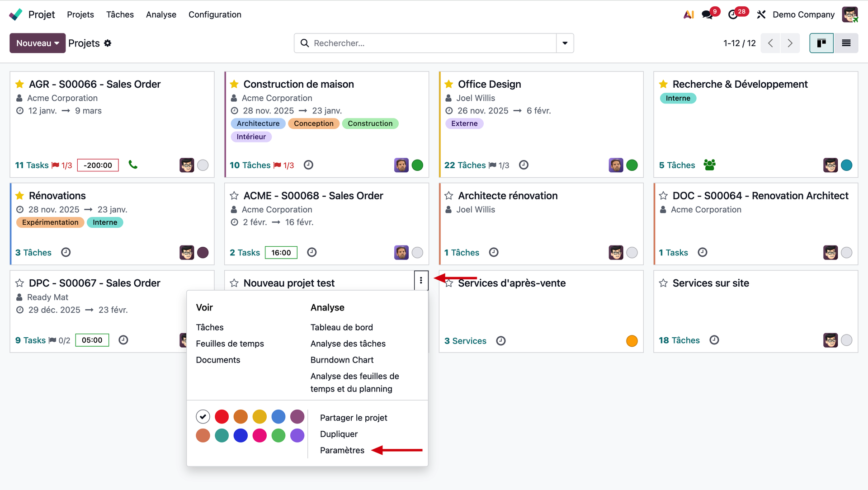Open the 22 Tâches link on Office Design
Viewport: 868px width, 490px height.
465,165
